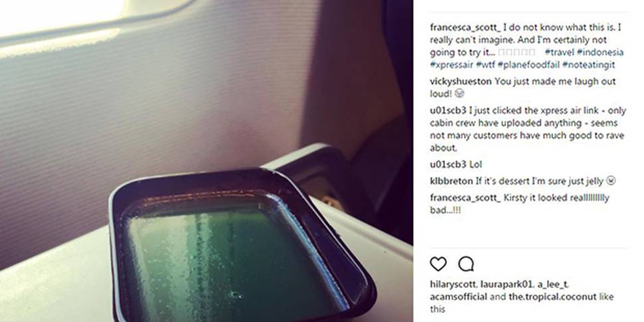Visit vickyshueston's profile
644x322 pixels.
pos(461,81)
